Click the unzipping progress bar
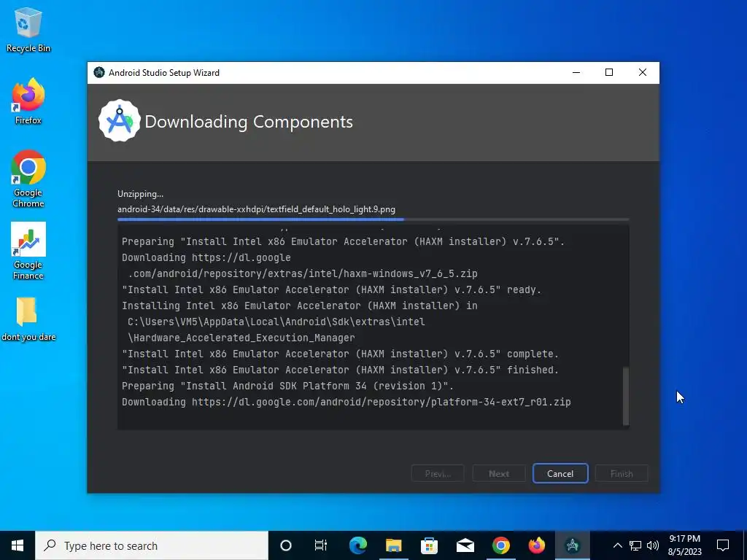 373,219
